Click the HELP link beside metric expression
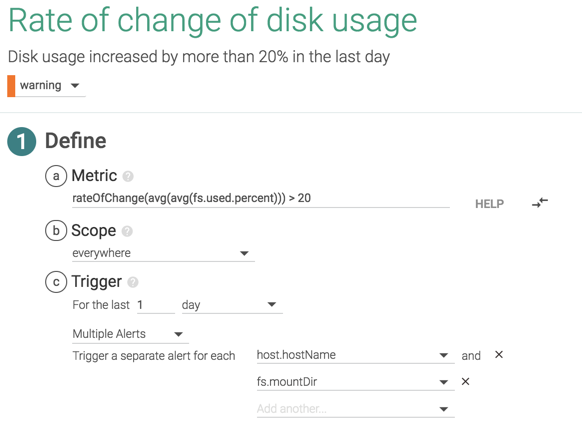 (489, 204)
